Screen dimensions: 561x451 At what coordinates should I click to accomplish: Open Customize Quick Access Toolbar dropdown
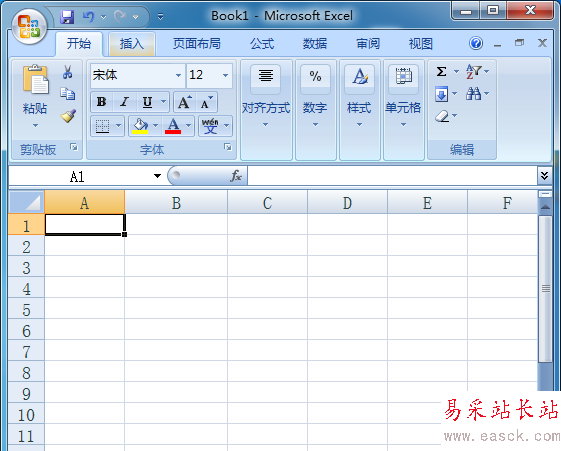pos(161,16)
